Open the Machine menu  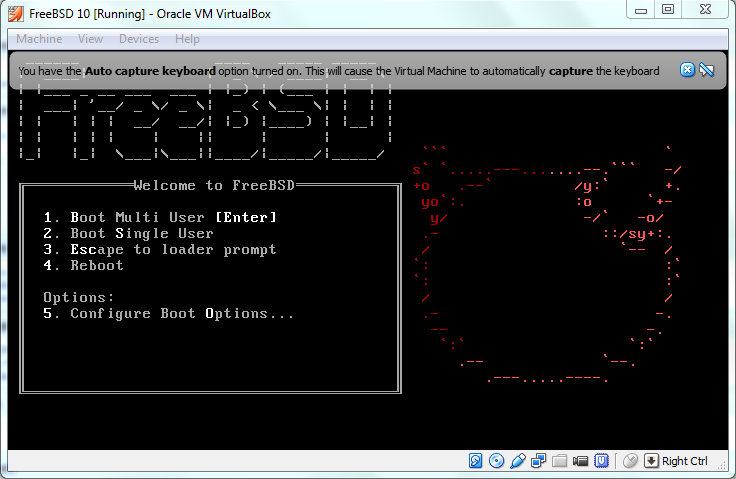click(39, 39)
